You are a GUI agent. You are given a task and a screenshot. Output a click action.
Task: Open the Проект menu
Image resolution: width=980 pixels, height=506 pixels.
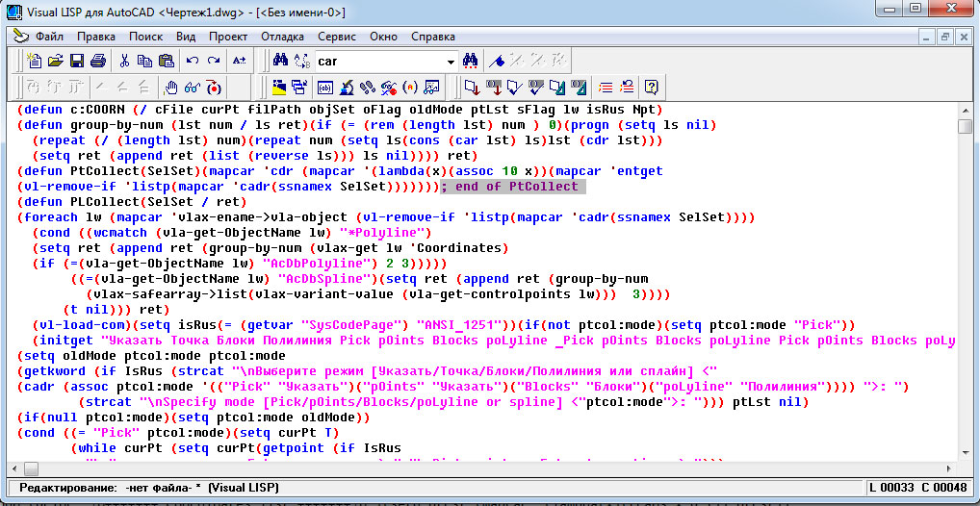point(228,37)
